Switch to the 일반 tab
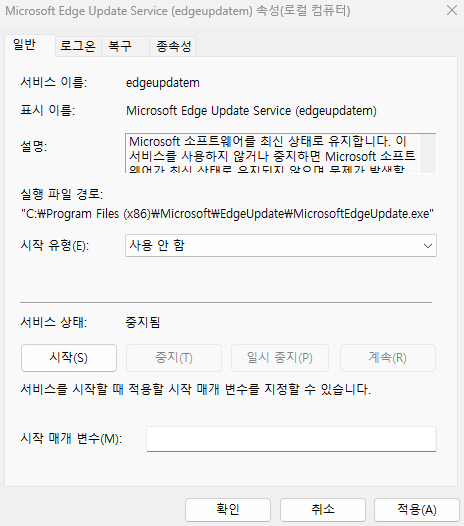 pos(30,45)
